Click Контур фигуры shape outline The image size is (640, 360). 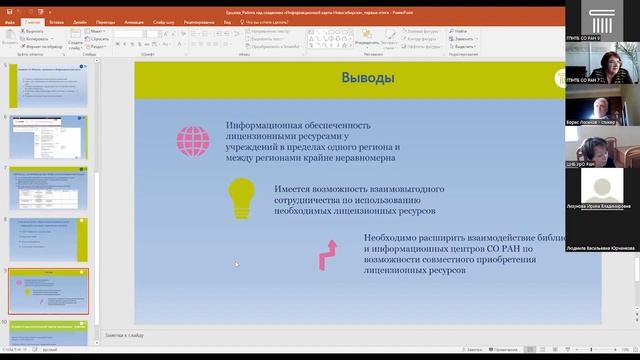point(420,39)
